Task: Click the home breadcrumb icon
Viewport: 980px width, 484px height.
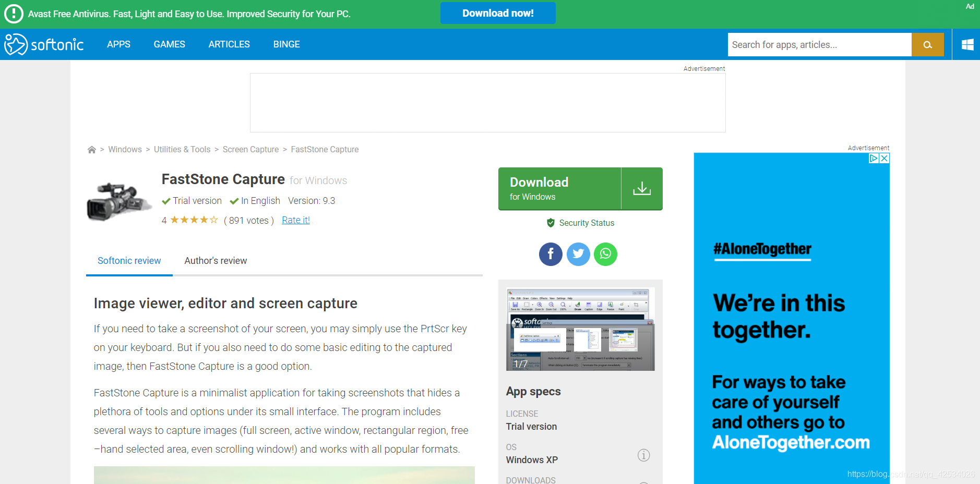Action: [x=92, y=150]
